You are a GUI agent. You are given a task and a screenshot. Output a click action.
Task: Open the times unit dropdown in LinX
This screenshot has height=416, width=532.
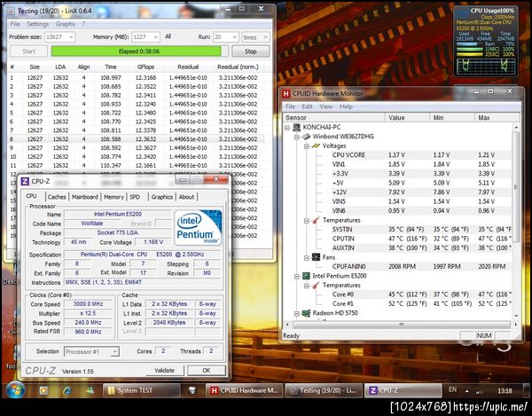pyautogui.click(x=255, y=37)
